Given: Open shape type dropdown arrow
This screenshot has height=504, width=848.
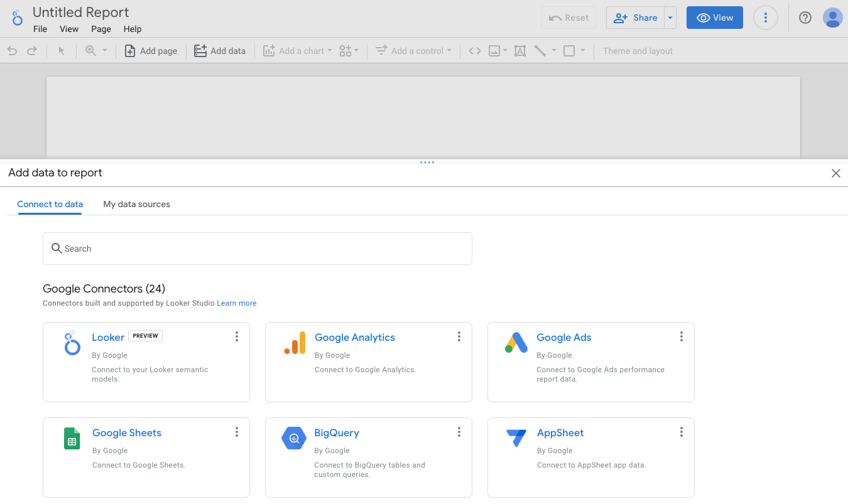Looking at the screenshot, I should click(583, 51).
